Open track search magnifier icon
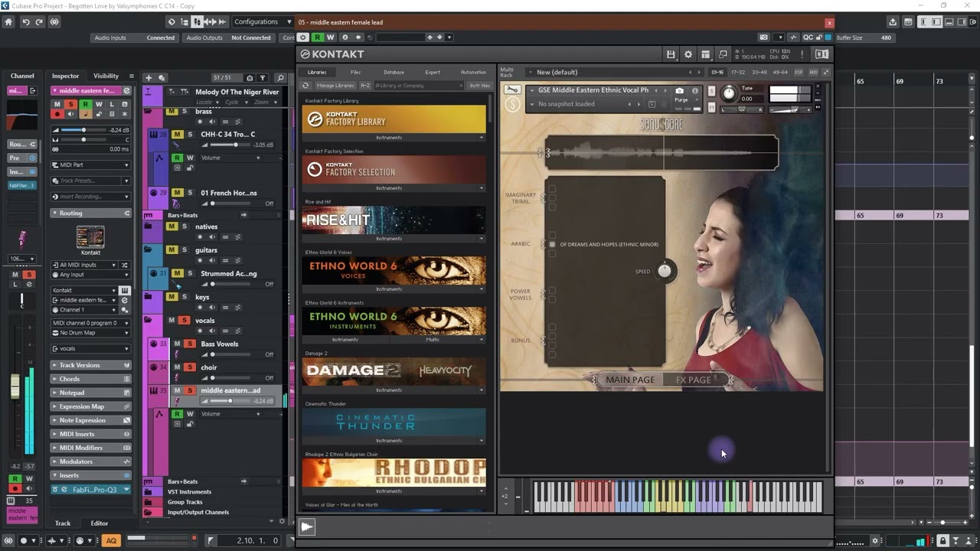This screenshot has width=980, height=551. tap(280, 77)
